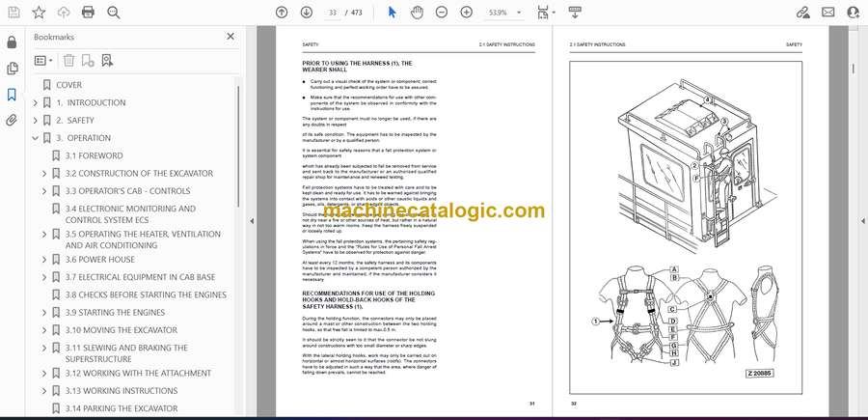Click the Print file icon
The height and width of the screenshot is (420, 868).
click(89, 13)
